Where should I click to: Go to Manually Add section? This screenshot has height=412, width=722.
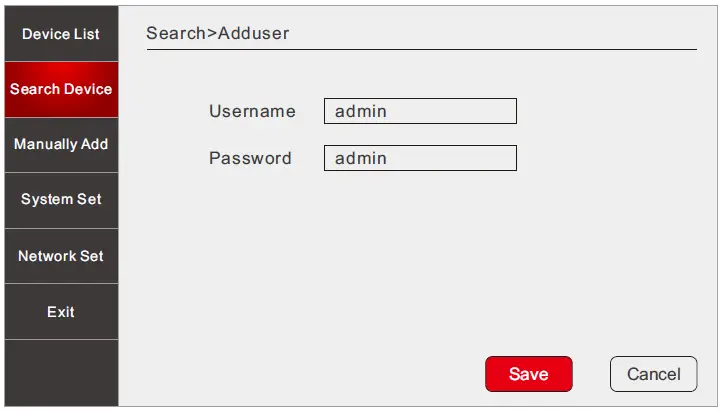click(61, 144)
